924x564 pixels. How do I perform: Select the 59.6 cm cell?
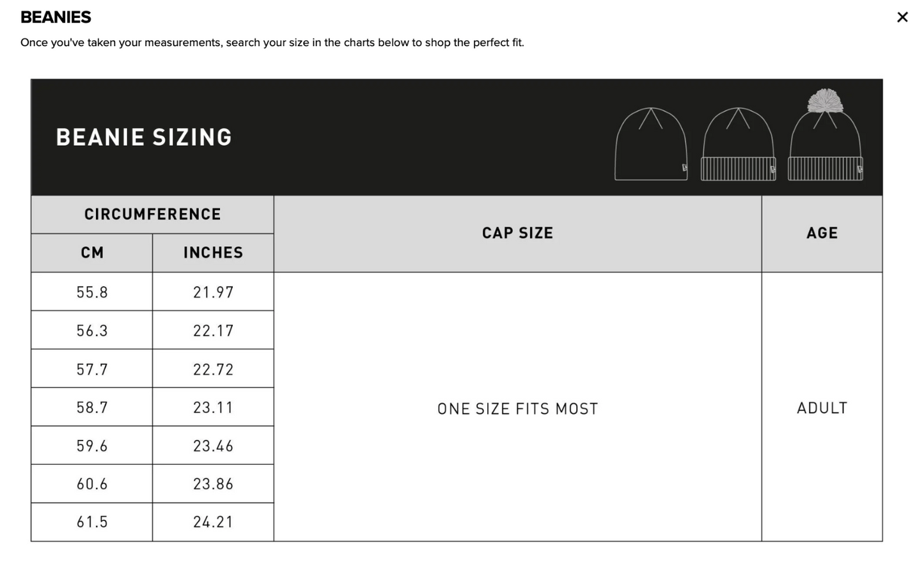(92, 446)
